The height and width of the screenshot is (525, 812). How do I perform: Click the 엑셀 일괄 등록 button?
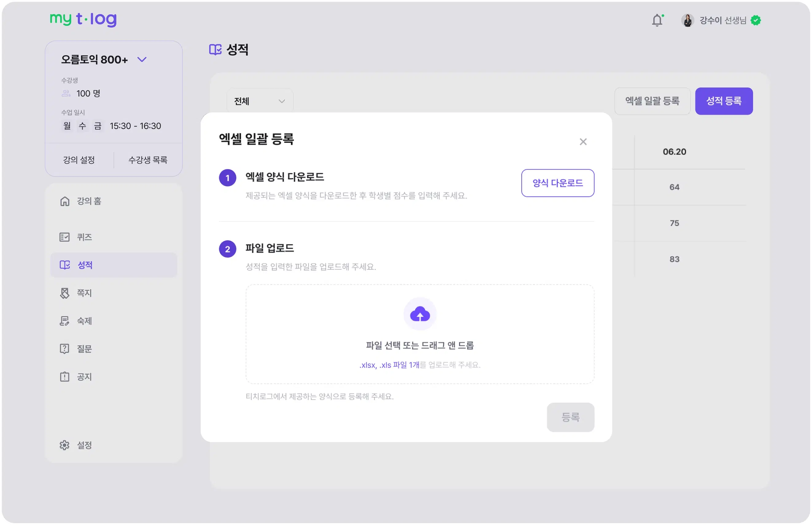(x=652, y=101)
